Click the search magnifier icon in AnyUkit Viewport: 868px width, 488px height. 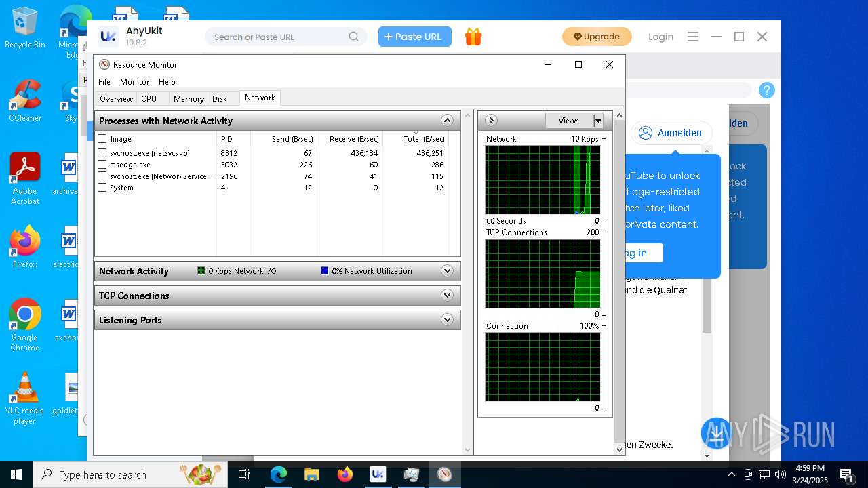pyautogui.click(x=354, y=37)
